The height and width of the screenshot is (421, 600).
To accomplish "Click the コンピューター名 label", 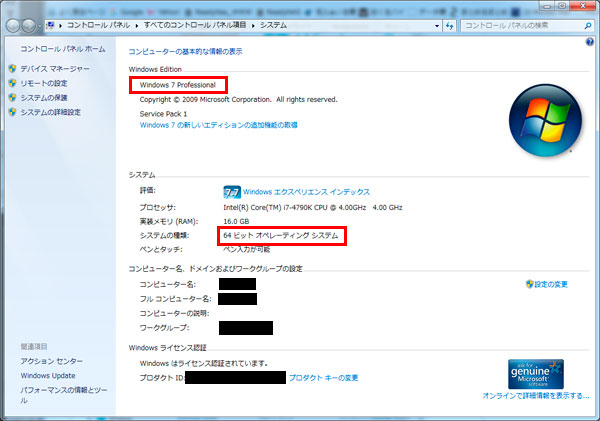I will 168,284.
